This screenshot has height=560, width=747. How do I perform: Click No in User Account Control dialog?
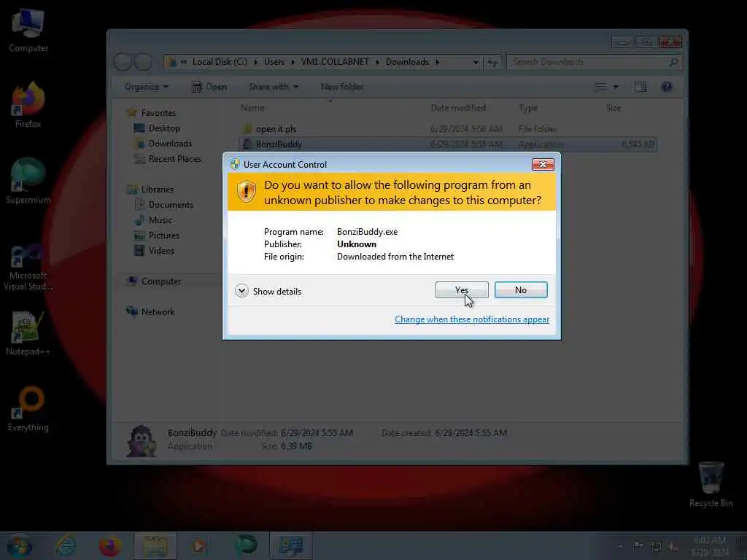[x=521, y=290]
